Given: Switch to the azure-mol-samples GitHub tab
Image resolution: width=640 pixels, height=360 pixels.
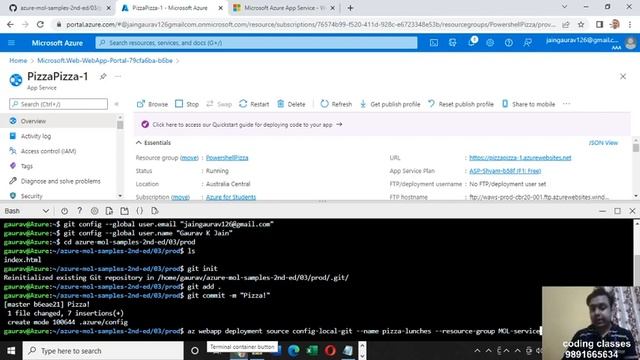Looking at the screenshot, I should (x=60, y=8).
